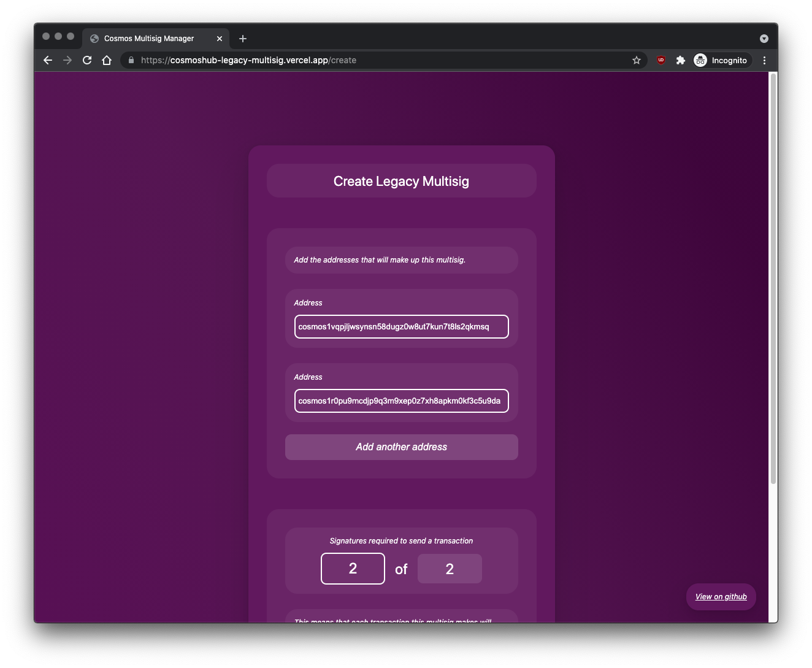Click the Create Legacy Multisig header
This screenshot has height=668, width=812.
point(401,181)
